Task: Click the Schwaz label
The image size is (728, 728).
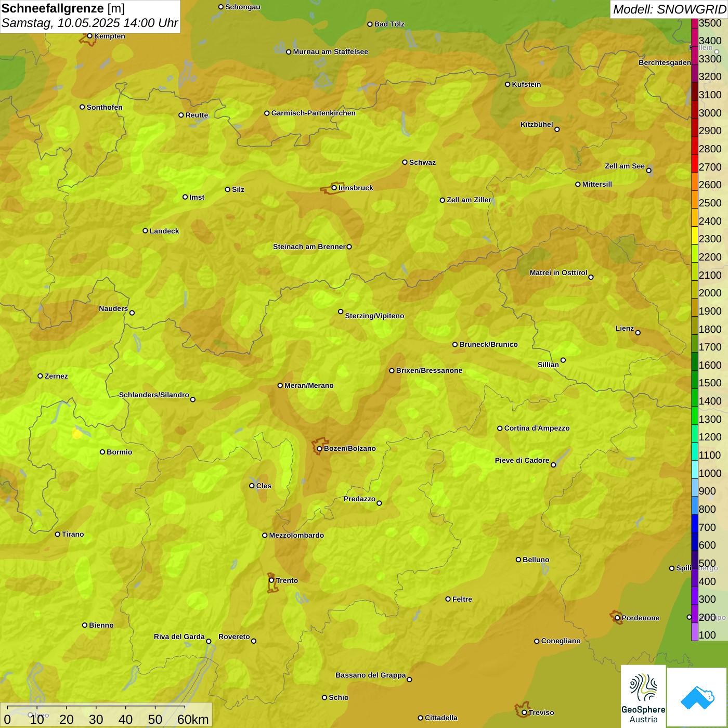Action: pyautogui.click(x=422, y=162)
